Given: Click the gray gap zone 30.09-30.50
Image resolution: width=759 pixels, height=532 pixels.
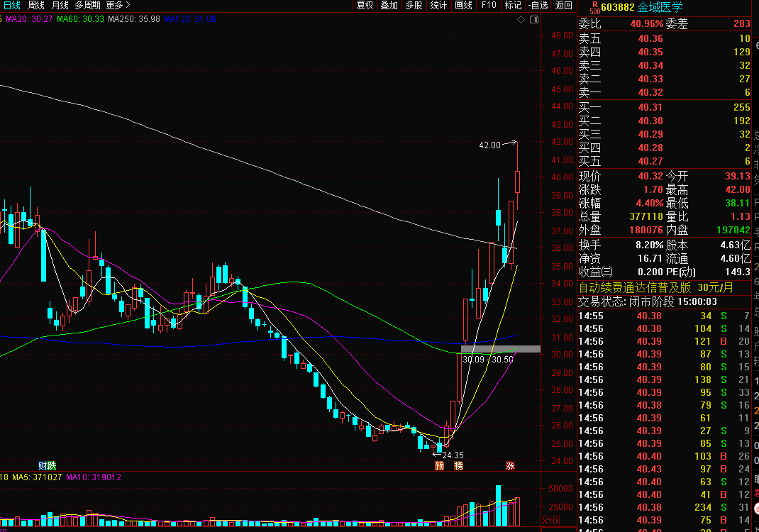Looking at the screenshot, I should (x=501, y=349).
